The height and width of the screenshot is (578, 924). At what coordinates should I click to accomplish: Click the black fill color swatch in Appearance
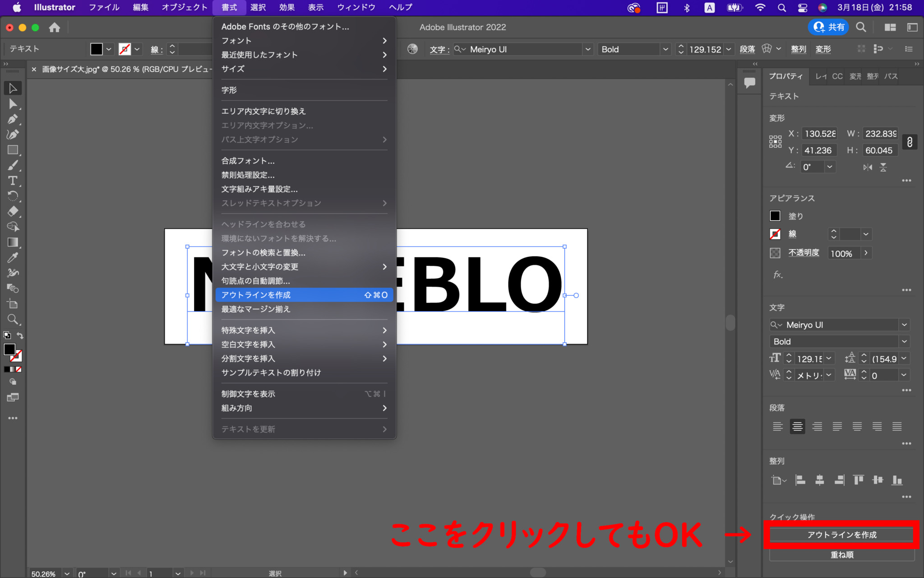pos(776,216)
